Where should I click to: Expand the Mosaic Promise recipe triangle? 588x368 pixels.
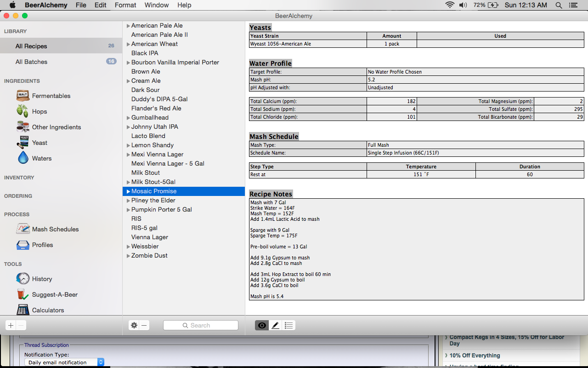128,191
